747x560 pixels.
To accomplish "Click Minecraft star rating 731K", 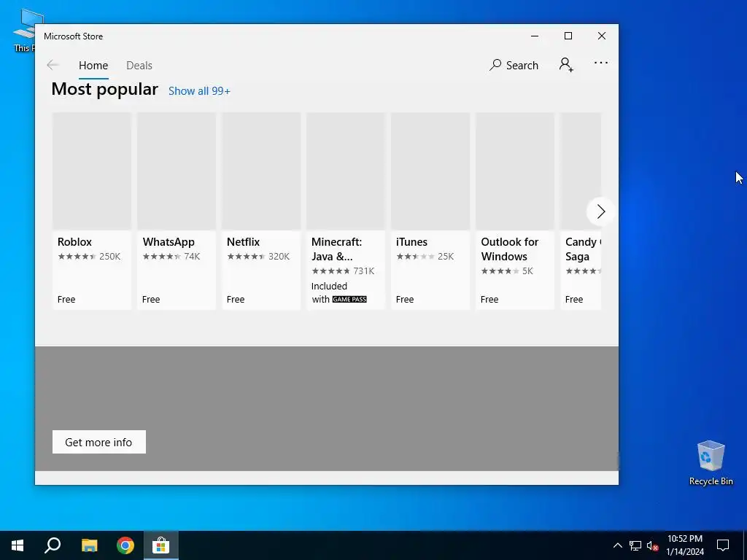I will pos(343,271).
